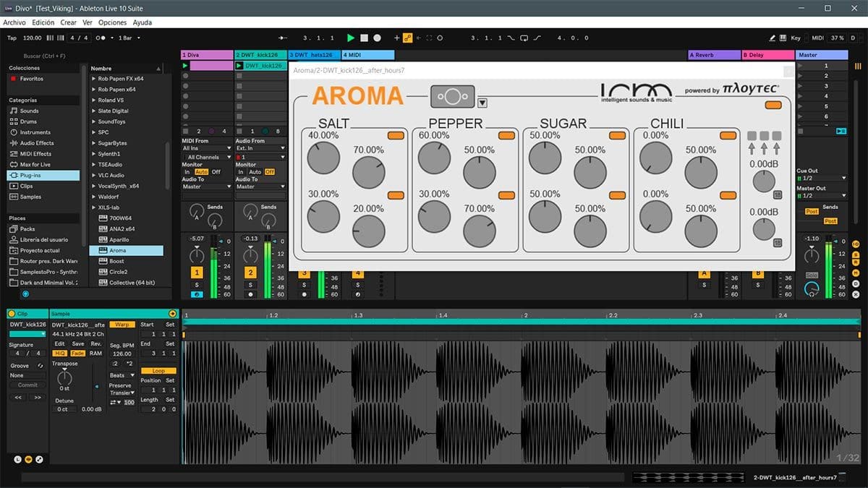Launch clip in 1 Diva track
The width and height of the screenshot is (868, 488).
[186, 66]
